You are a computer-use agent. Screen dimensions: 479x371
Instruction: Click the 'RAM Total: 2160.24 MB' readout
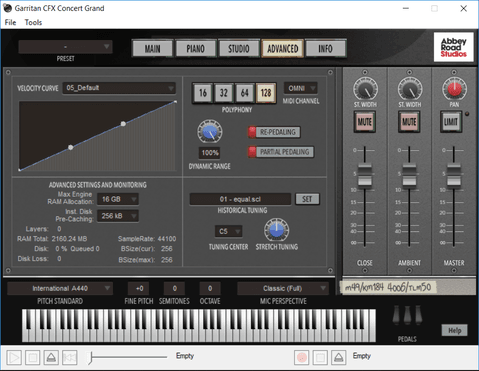(x=52, y=239)
